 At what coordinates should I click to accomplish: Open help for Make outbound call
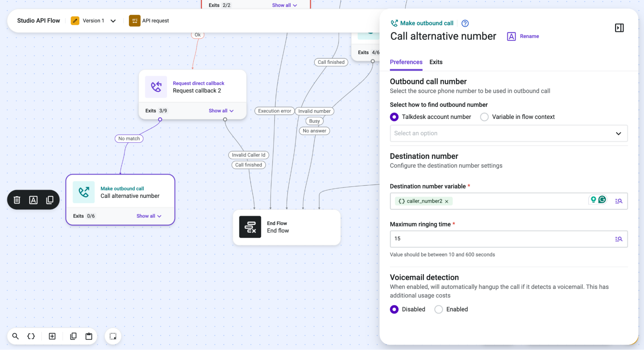click(x=465, y=23)
